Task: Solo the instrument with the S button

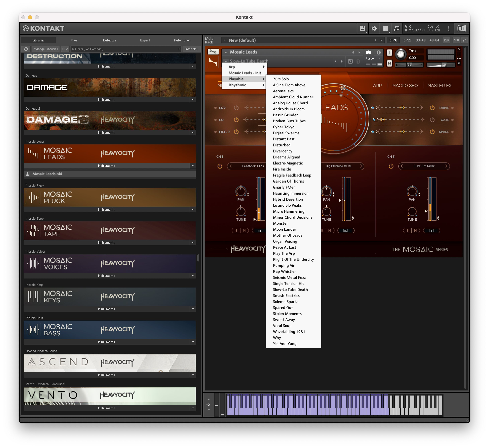Action: pos(389,53)
